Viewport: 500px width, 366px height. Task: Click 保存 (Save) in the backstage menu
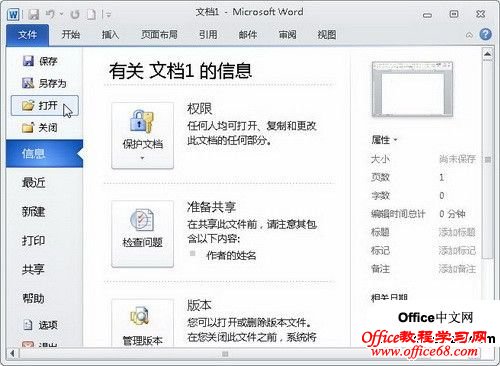point(44,61)
